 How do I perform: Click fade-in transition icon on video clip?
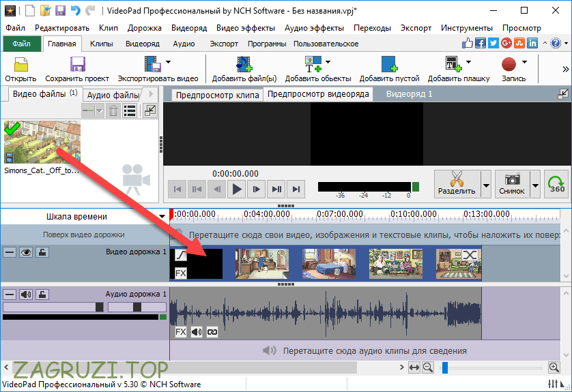[x=181, y=255]
